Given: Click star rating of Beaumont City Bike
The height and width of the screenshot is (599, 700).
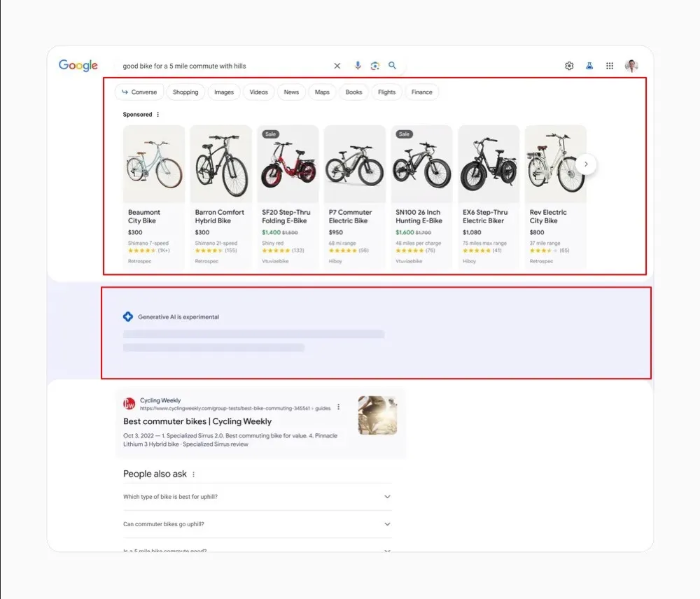Looking at the screenshot, I should click(x=142, y=251).
